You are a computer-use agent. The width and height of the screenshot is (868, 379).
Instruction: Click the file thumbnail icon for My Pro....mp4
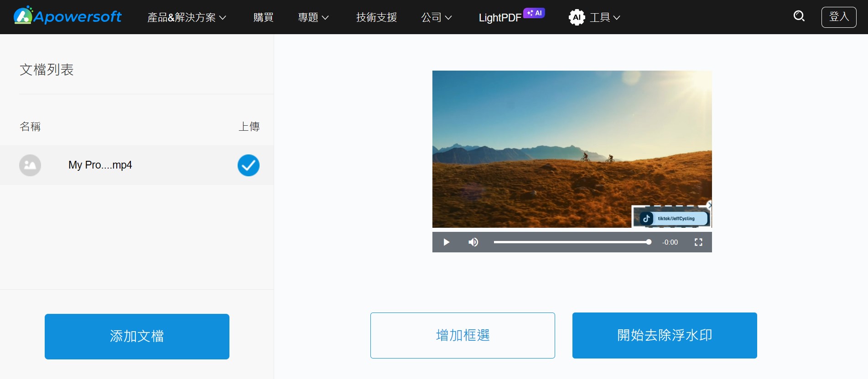tap(30, 165)
